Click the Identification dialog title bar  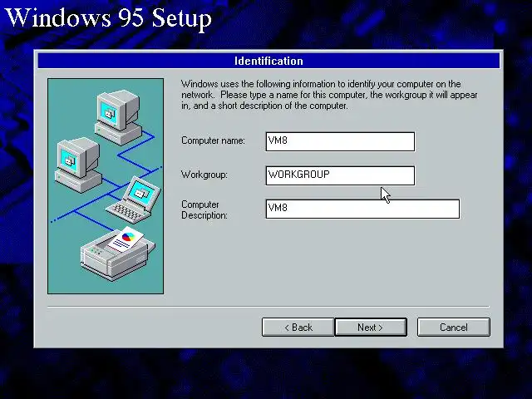click(268, 61)
